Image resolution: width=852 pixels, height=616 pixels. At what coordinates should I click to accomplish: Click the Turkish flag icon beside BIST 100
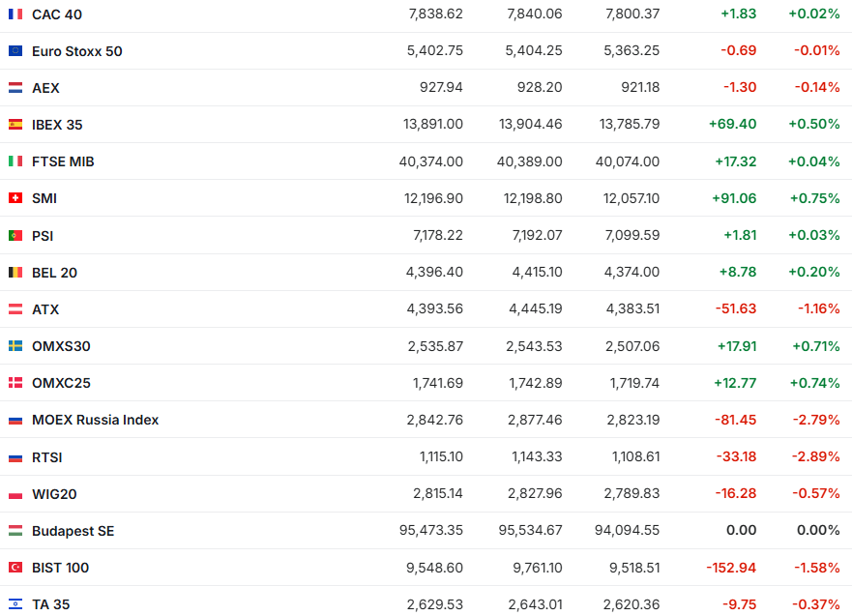15,568
